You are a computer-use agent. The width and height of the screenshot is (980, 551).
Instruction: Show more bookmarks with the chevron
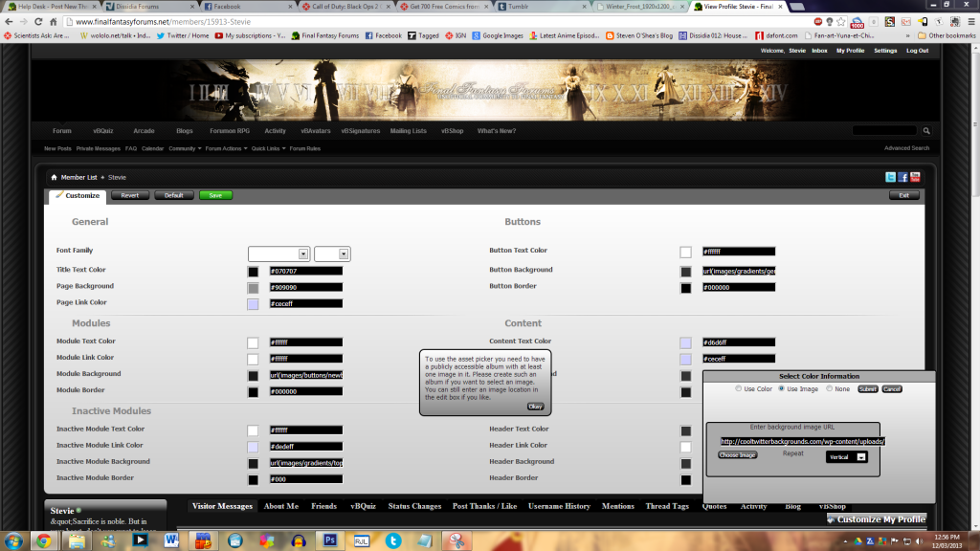coord(908,35)
